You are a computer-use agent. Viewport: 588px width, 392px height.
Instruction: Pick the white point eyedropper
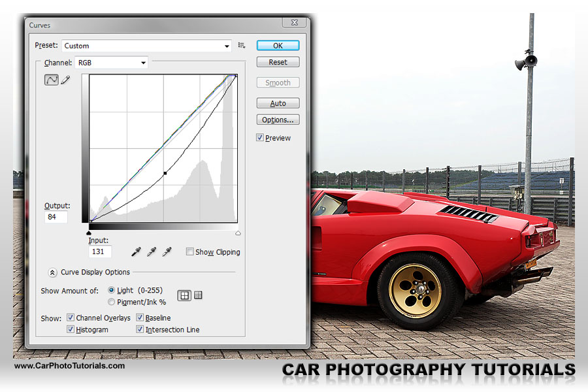pyautogui.click(x=167, y=252)
